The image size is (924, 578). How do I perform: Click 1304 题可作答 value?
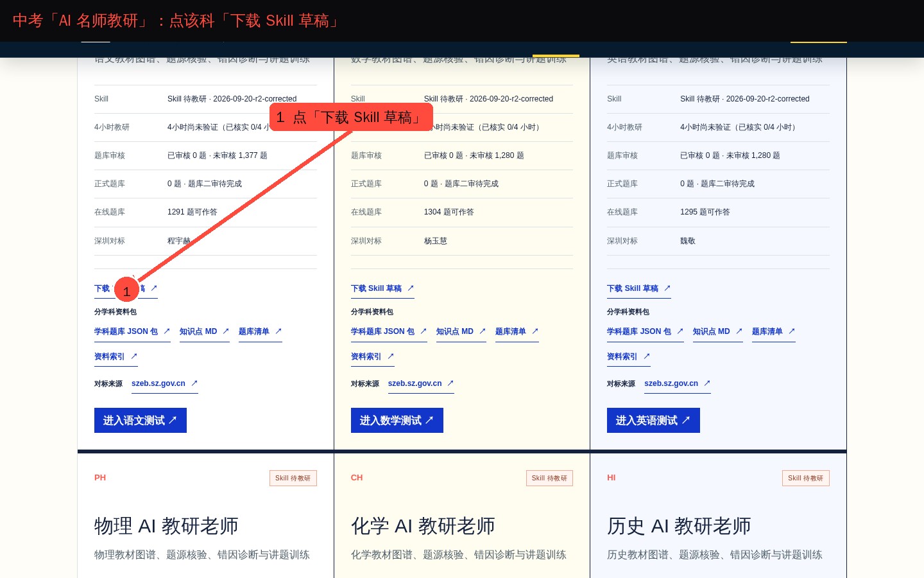(x=449, y=213)
